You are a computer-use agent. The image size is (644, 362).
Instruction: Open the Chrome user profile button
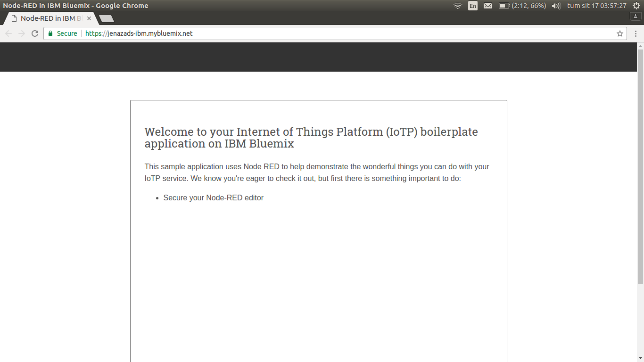[636, 16]
